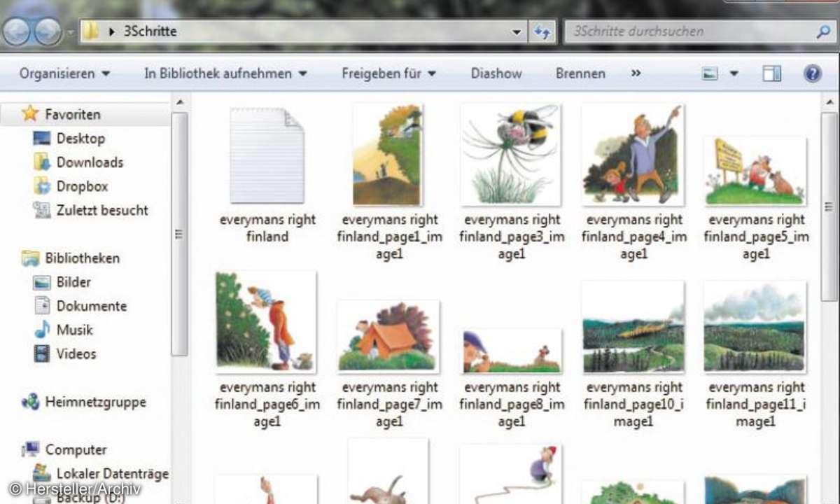Screen dimensions: 840x504
Task: Select Musik in the navigation pane
Action: pyautogui.click(x=74, y=330)
